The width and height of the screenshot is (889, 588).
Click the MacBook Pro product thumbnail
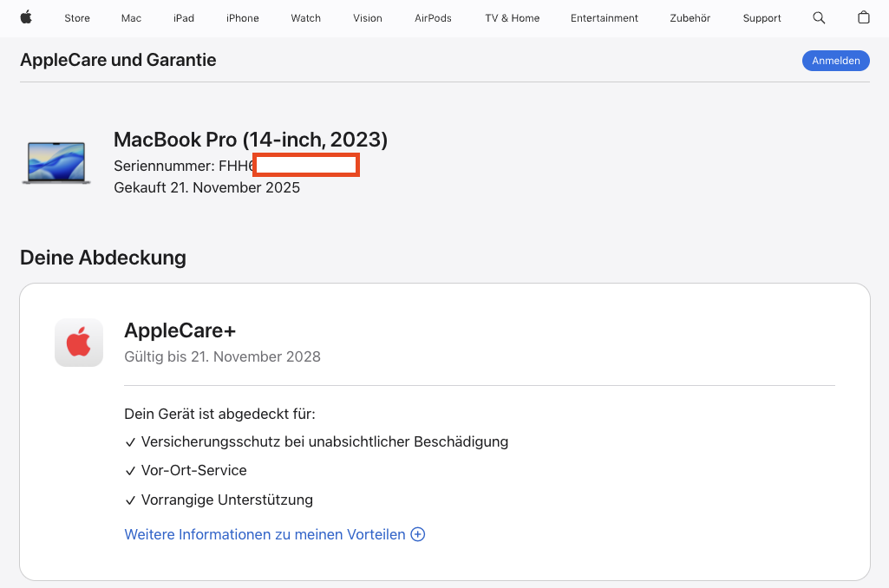coord(56,163)
